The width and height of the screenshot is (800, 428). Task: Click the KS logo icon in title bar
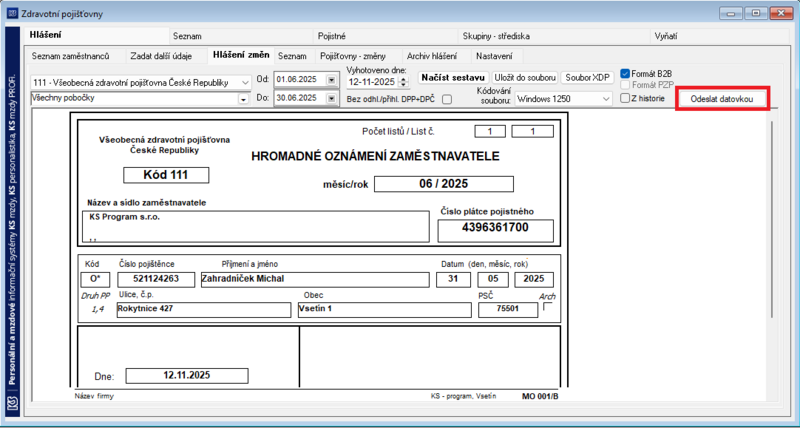click(x=13, y=14)
